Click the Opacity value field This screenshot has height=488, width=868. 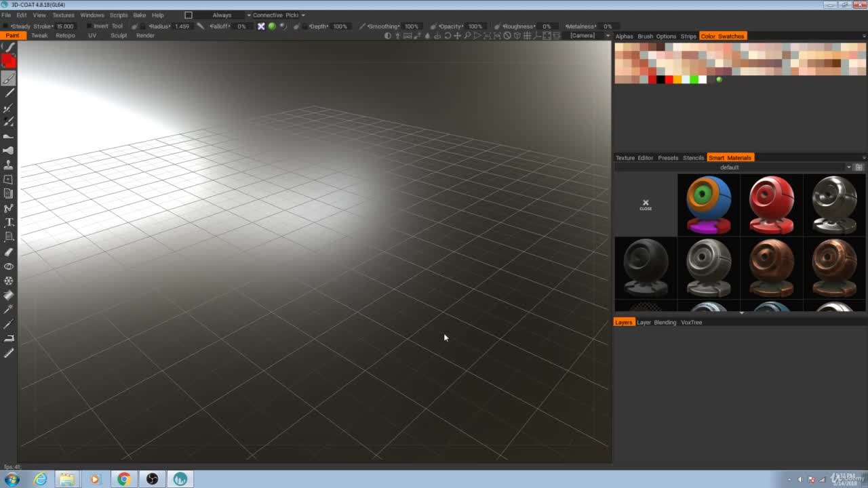point(475,26)
